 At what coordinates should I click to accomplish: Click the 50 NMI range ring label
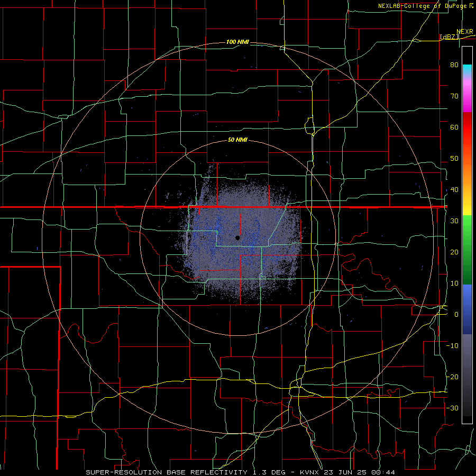[x=237, y=140]
